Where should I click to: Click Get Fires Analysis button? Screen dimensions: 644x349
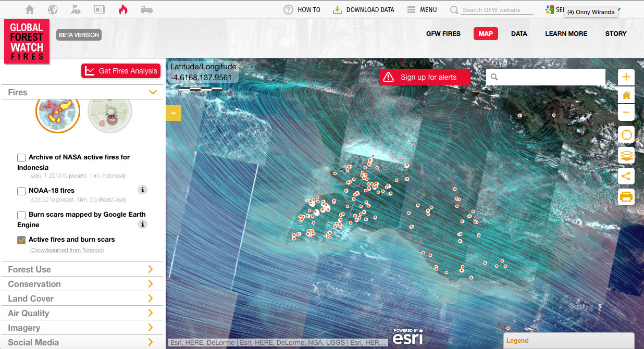click(120, 71)
